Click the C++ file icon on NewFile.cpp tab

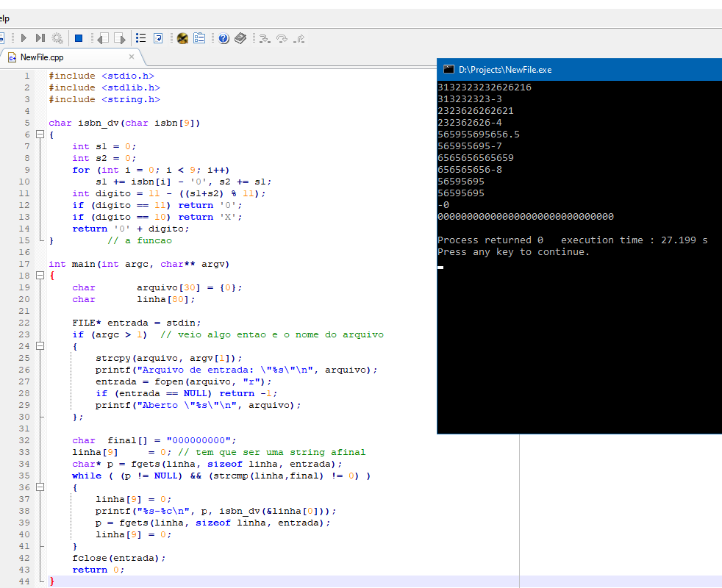12,57
